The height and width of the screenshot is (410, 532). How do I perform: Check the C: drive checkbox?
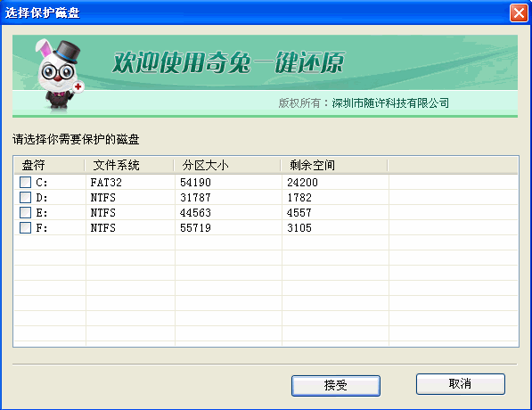click(x=26, y=182)
